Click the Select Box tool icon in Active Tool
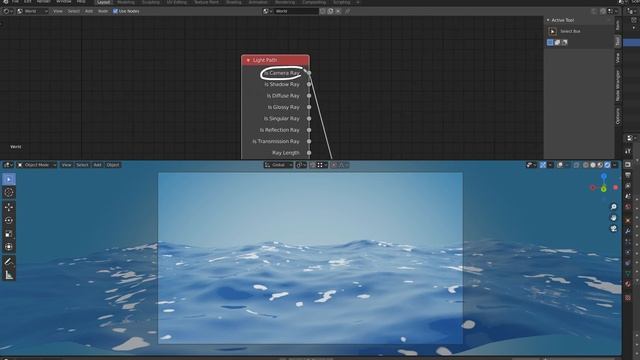Viewport: 640px width, 360px height. 553,31
